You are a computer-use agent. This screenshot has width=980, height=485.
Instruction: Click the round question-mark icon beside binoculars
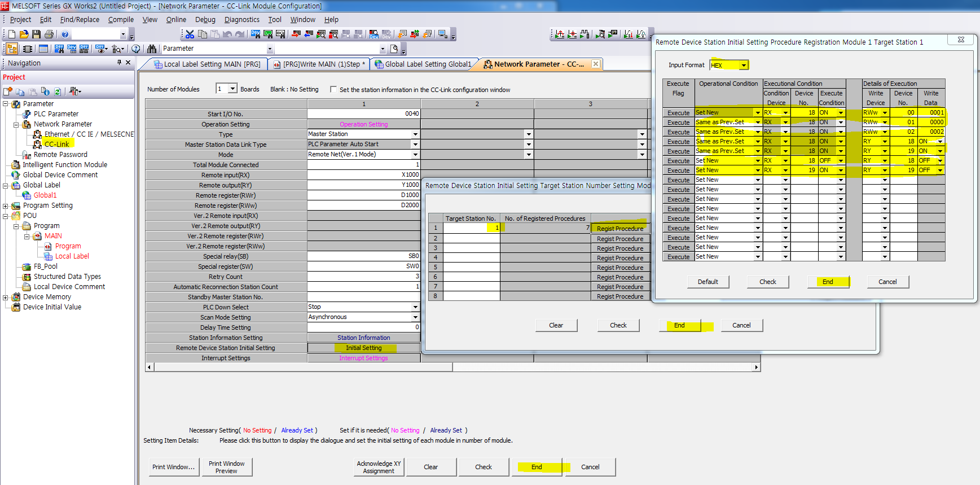(135, 49)
